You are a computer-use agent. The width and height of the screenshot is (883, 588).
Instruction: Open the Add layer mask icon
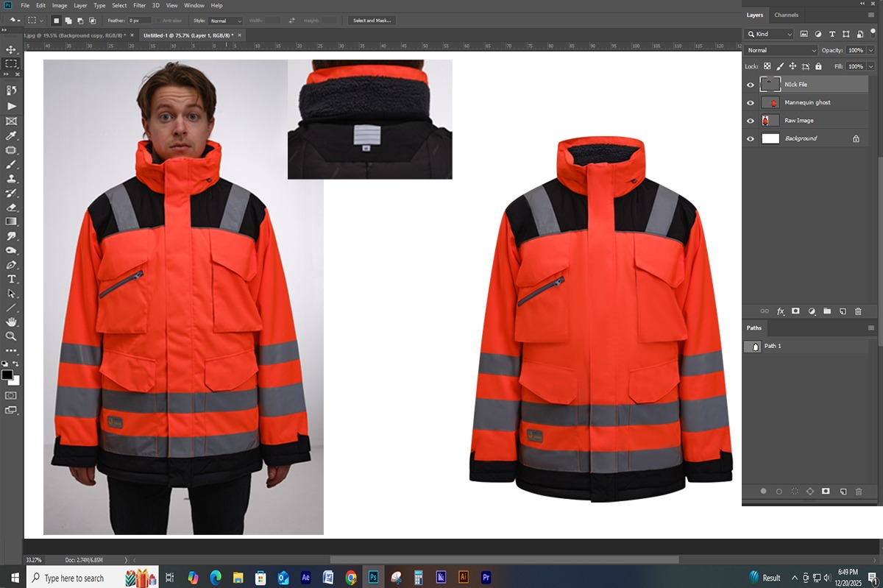(795, 311)
